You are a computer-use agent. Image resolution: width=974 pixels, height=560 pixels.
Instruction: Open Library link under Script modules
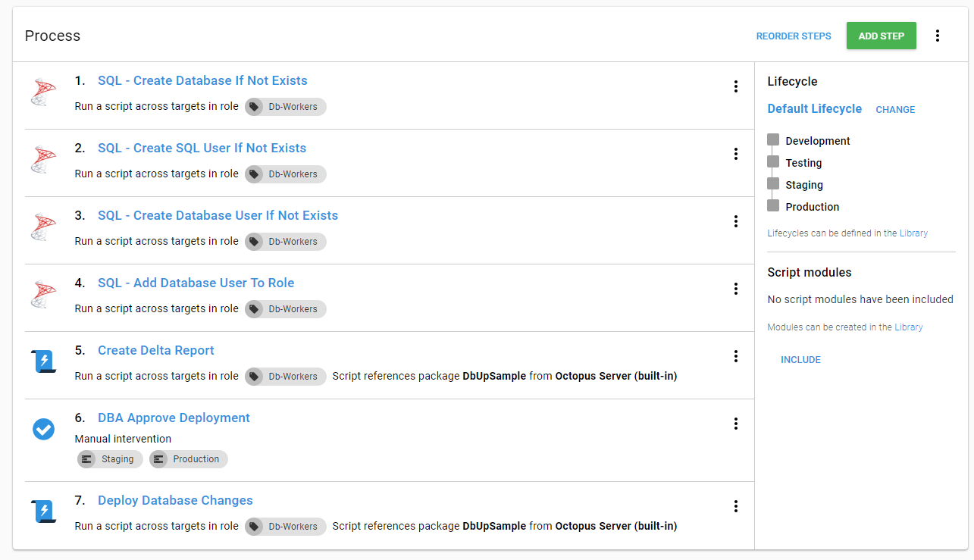(908, 327)
